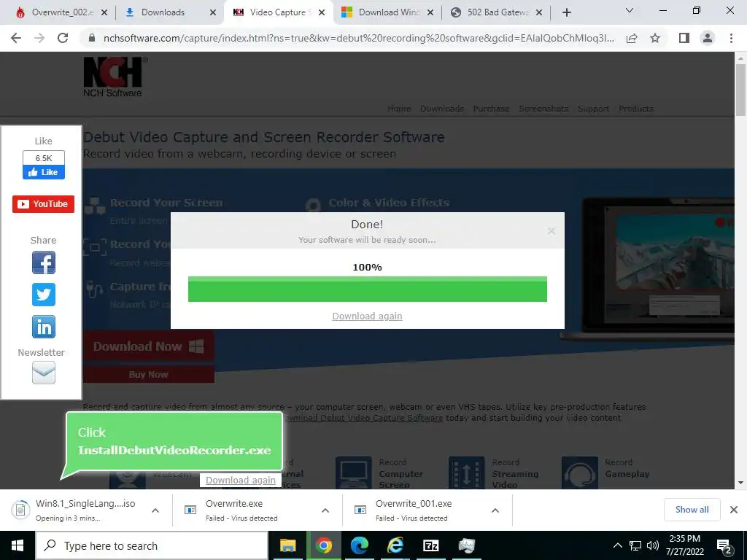This screenshot has height=560, width=747.
Task: Switch to the Downloads tab
Action: click(163, 12)
